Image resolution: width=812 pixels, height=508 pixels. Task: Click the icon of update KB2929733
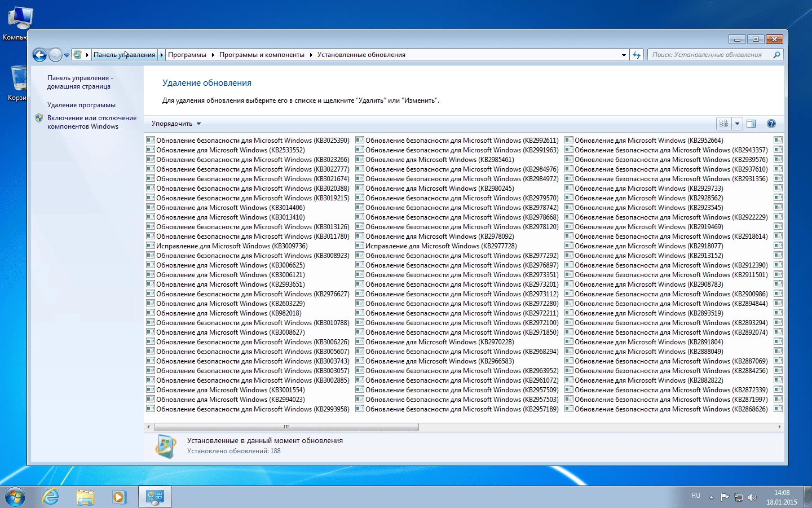[x=569, y=188]
